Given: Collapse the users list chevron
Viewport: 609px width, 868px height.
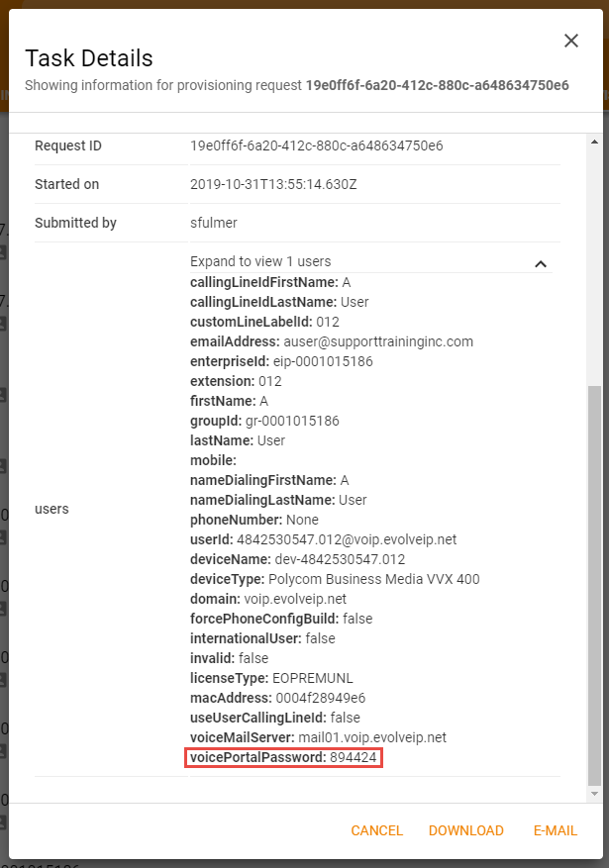Looking at the screenshot, I should coord(541,263).
